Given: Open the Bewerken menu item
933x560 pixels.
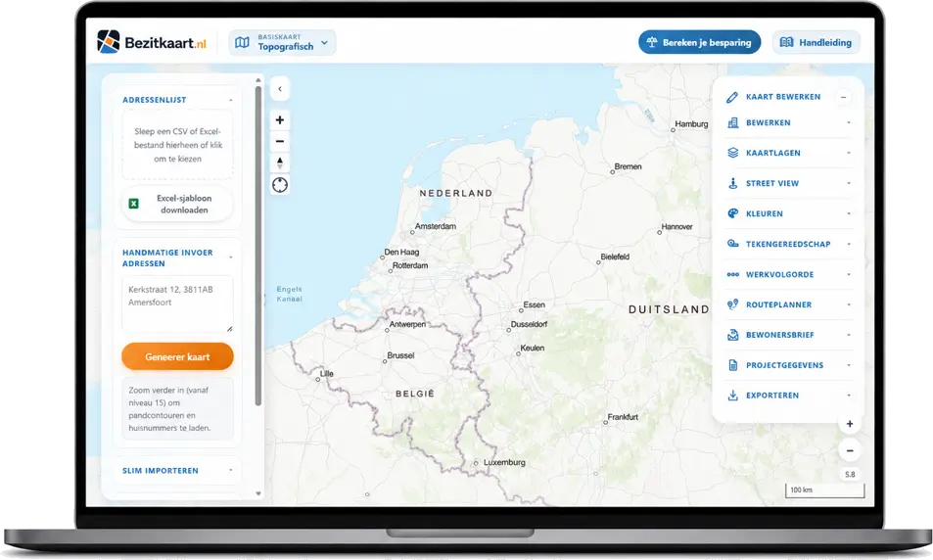Looking at the screenshot, I should click(x=789, y=122).
